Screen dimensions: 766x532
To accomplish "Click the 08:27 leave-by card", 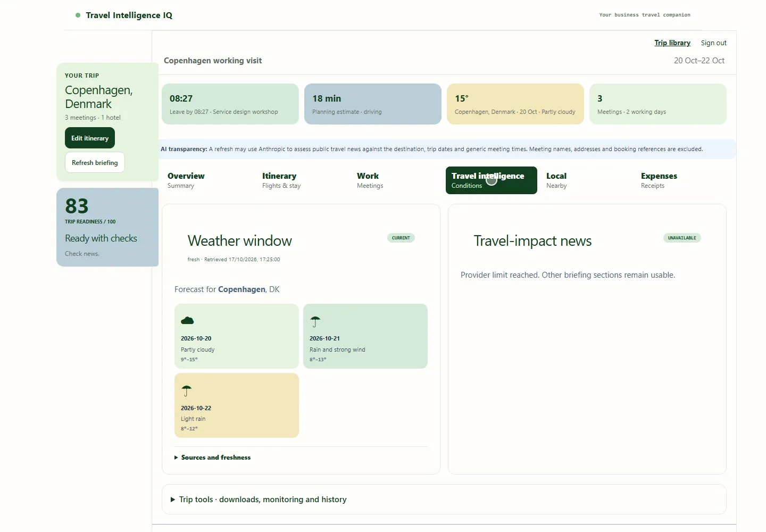I will coord(230,104).
